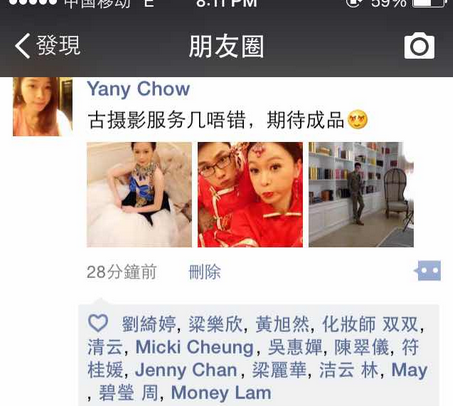Tap the camera icon to post
This screenshot has height=406, width=453.
click(419, 46)
